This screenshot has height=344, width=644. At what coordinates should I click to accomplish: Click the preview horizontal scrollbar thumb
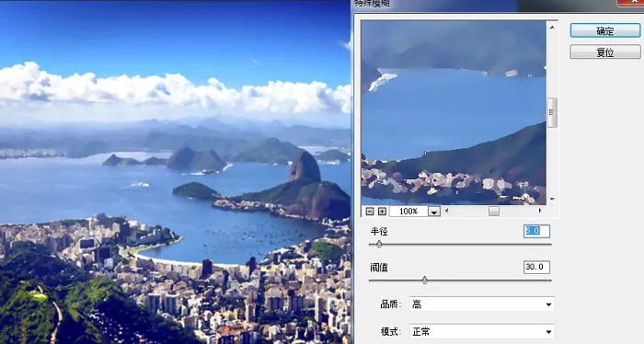(x=494, y=211)
